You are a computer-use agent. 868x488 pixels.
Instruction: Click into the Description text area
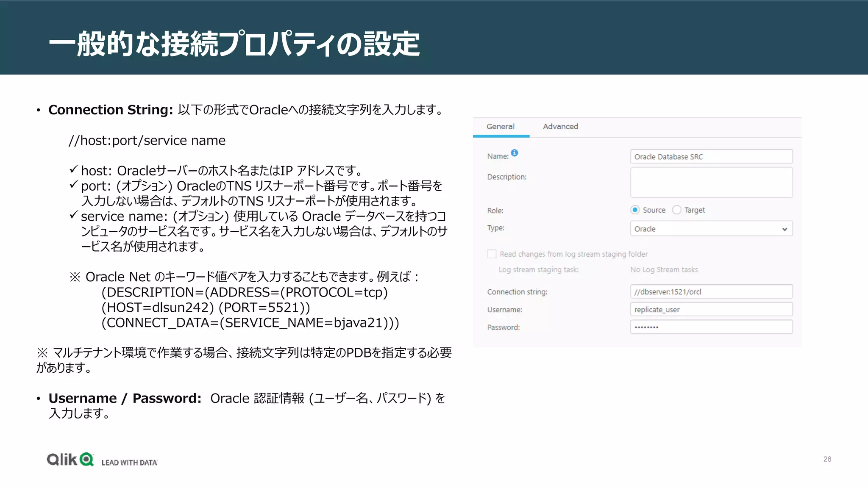point(711,182)
